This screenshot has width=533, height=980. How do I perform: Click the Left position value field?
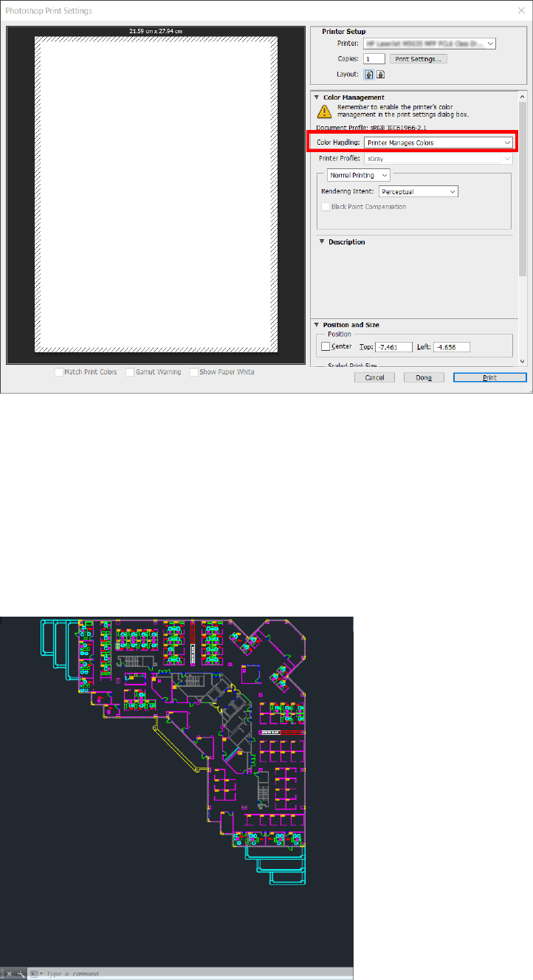[x=452, y=347]
